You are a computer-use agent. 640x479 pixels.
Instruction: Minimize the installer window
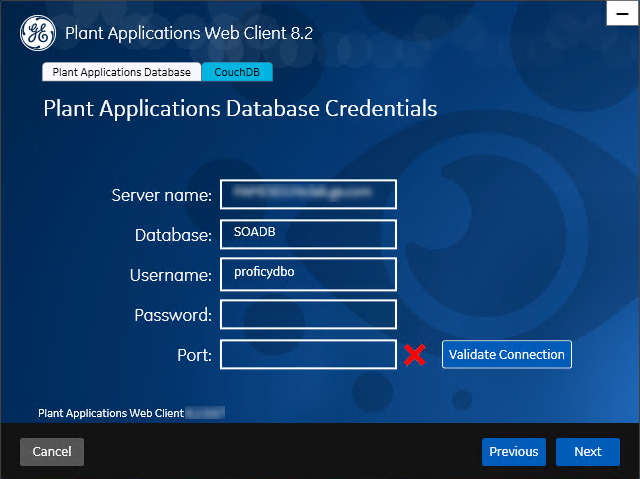pos(622,13)
